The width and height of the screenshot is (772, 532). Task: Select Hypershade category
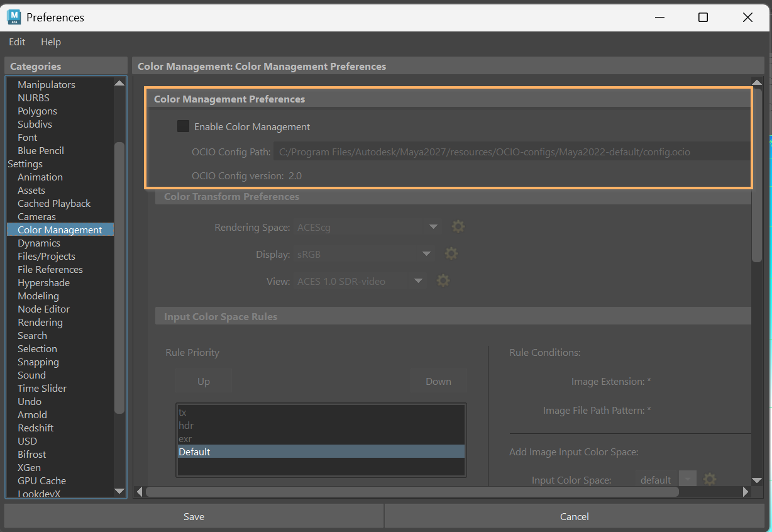(x=43, y=282)
